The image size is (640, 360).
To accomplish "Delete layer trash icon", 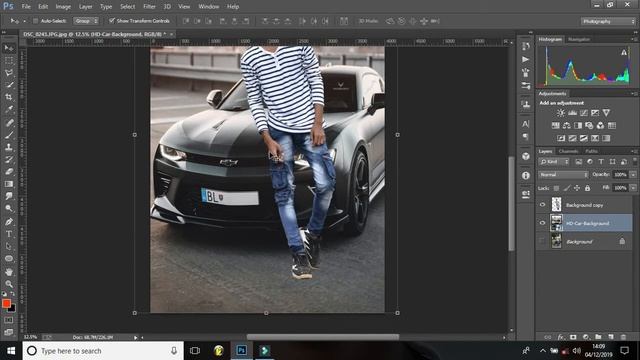I will [623, 337].
